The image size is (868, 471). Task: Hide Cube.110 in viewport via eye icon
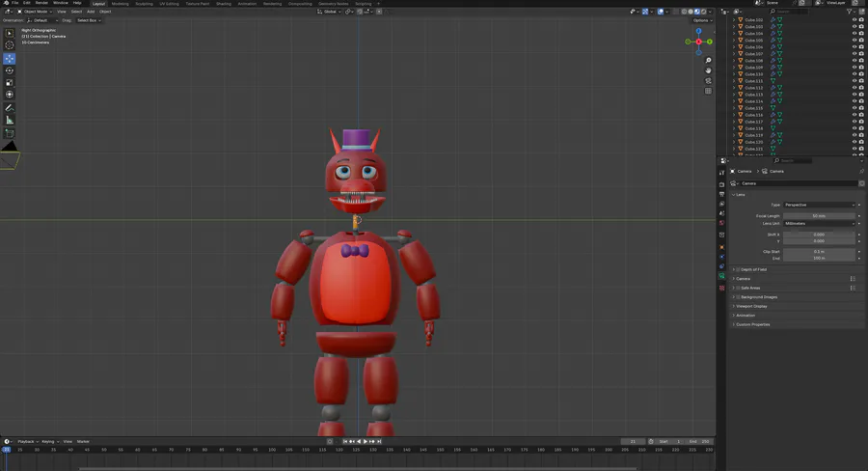[x=854, y=74]
